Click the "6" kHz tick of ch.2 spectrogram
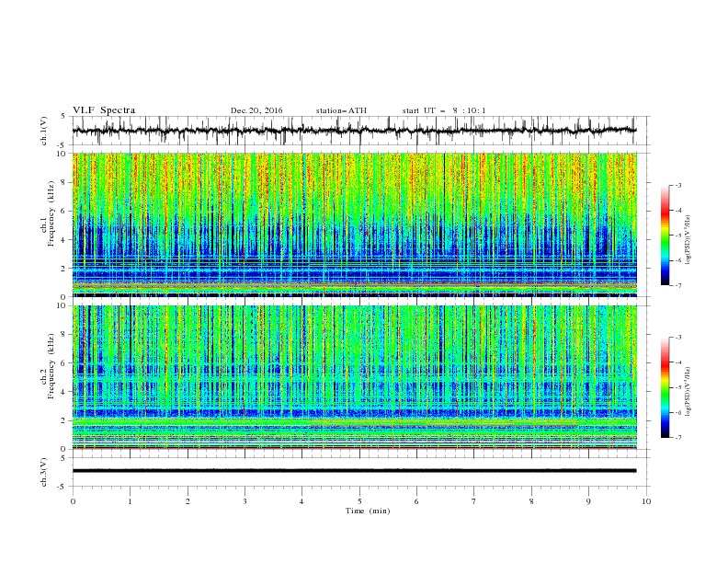This screenshot has height=563, width=728. coord(64,363)
